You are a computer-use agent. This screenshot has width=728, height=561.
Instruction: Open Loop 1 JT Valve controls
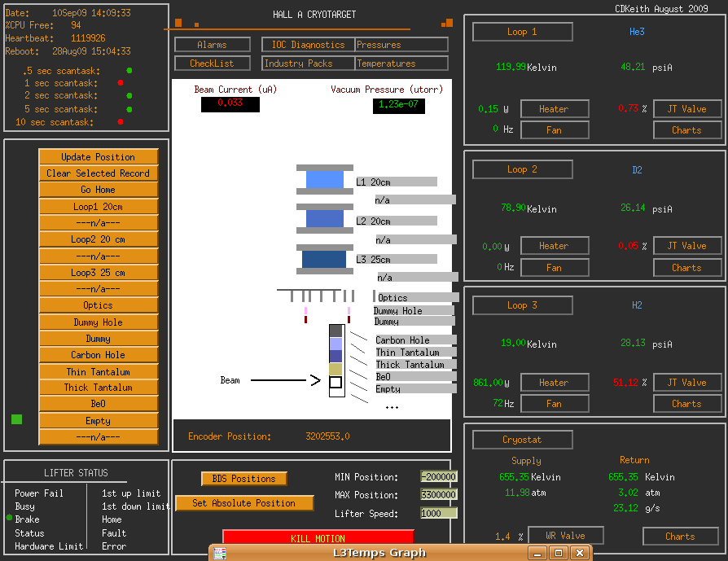click(687, 108)
